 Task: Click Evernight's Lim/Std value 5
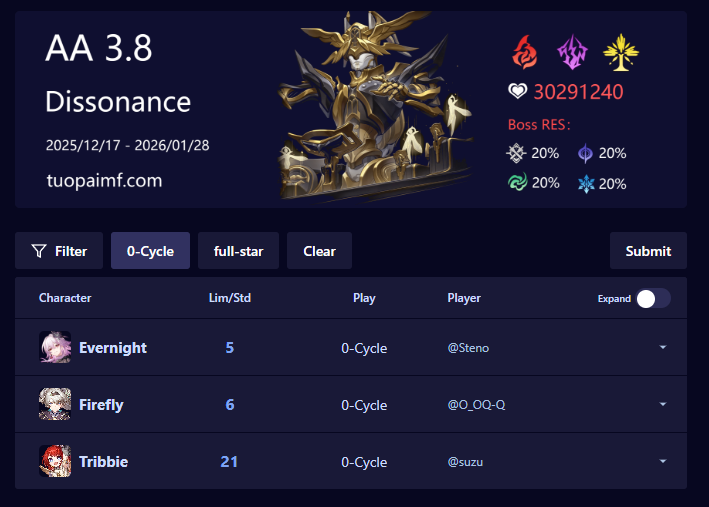pos(230,347)
